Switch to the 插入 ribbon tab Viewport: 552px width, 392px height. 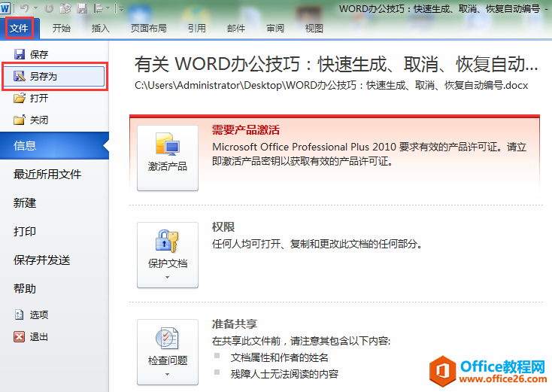tap(101, 28)
